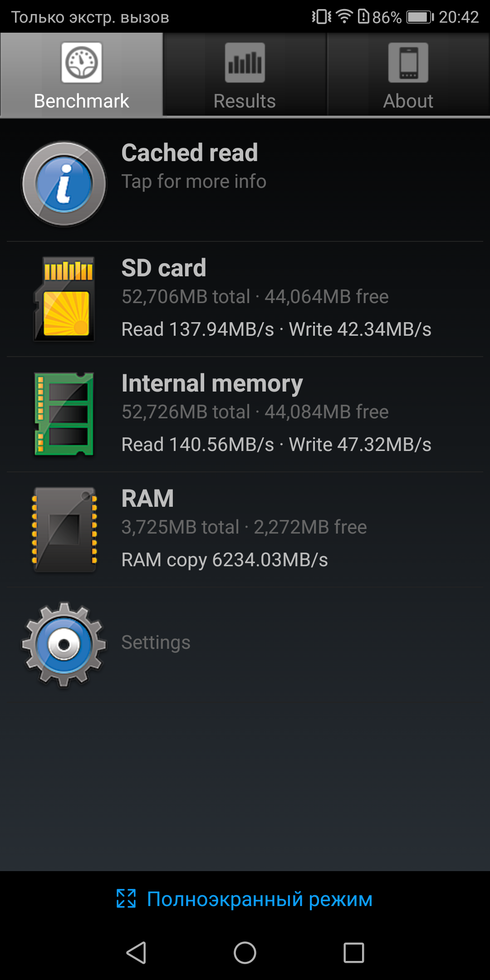Open recent apps with square button
Image resolution: width=490 pixels, height=980 pixels.
tap(354, 952)
